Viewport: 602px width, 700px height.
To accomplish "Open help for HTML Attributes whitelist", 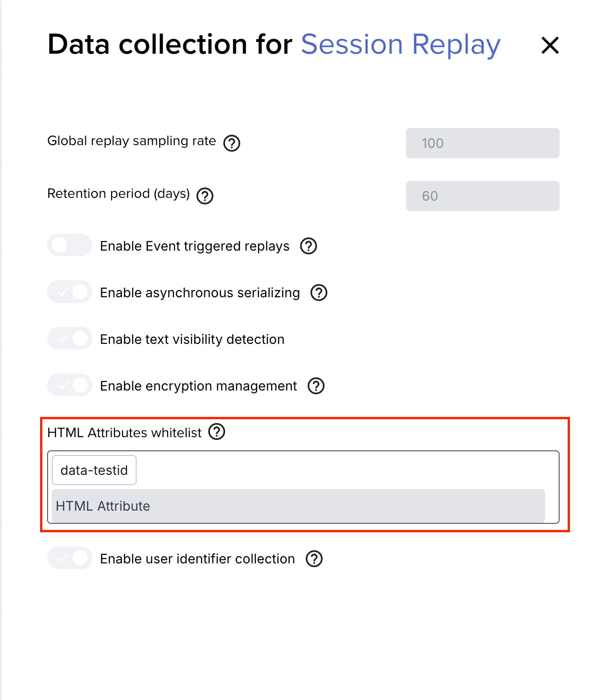I will (217, 431).
